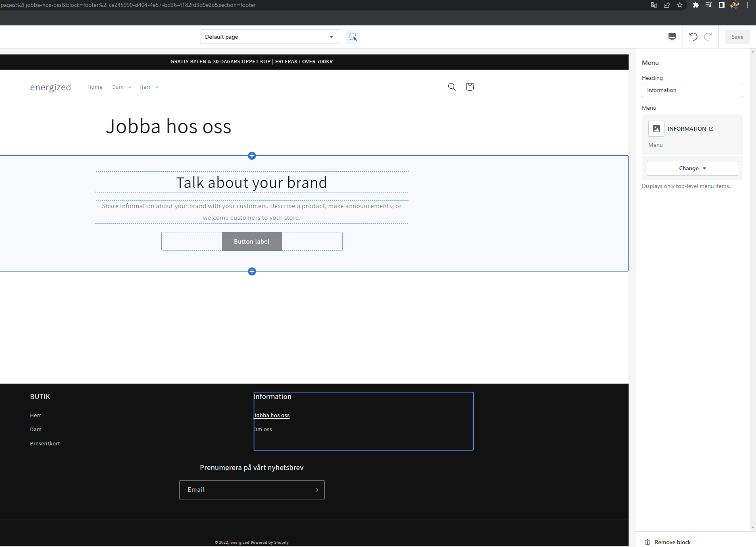Viewport: 756px width, 547px height.
Task: Click the trash icon for Remove block
Action: (x=648, y=542)
